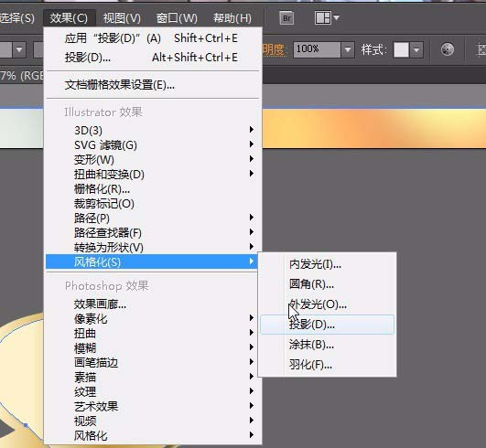Choose 羽化(F)... from submenu
Image resolution: width=486 pixels, height=448 pixels.
click(x=328, y=365)
